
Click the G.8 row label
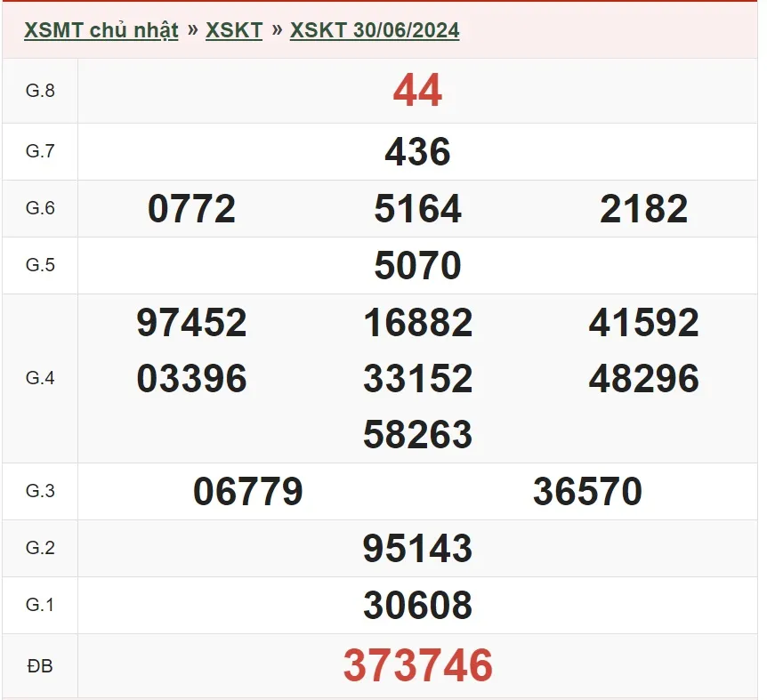[40, 91]
